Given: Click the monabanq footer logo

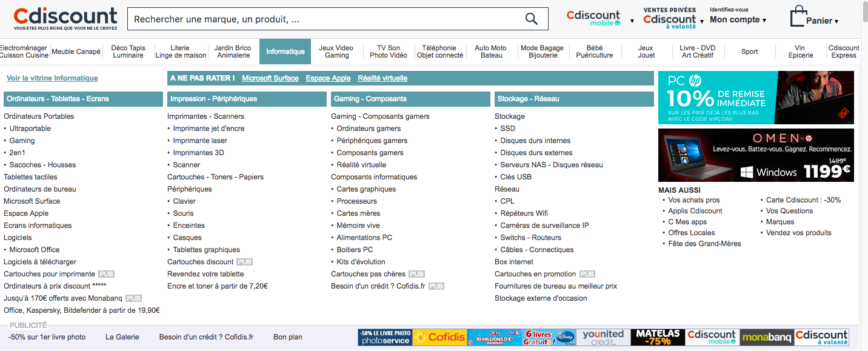Looking at the screenshot, I should (x=767, y=338).
